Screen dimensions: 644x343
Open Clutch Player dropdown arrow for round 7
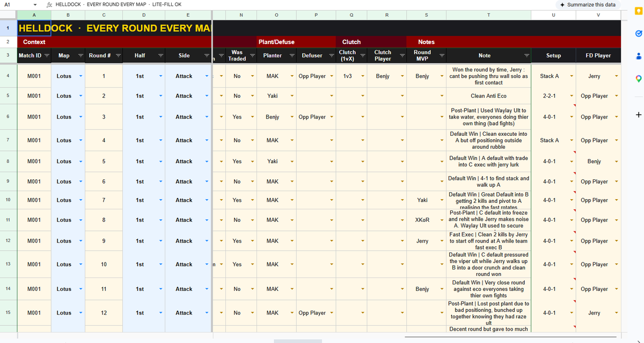point(401,200)
